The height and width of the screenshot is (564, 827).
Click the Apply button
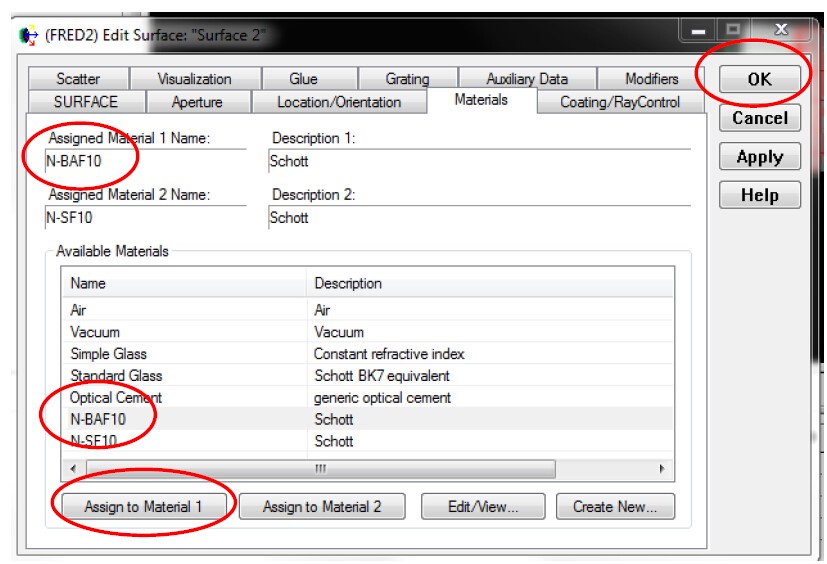click(x=759, y=156)
